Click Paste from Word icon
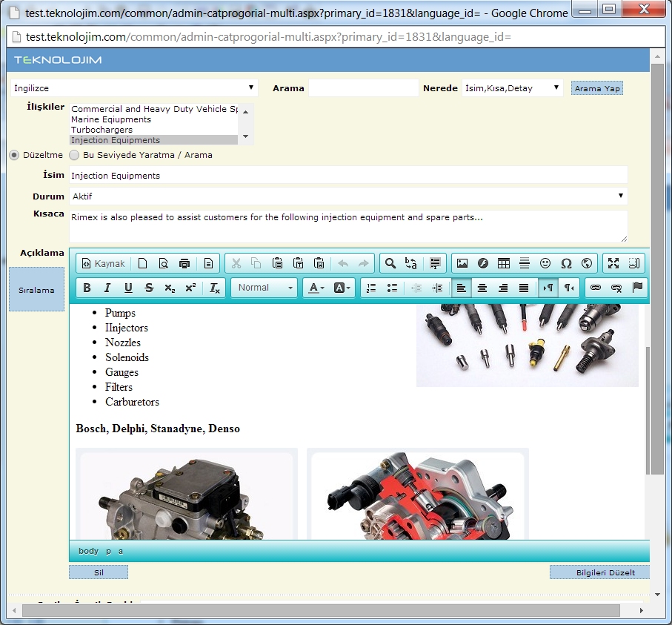Viewport: 672px width, 625px height. point(319,263)
